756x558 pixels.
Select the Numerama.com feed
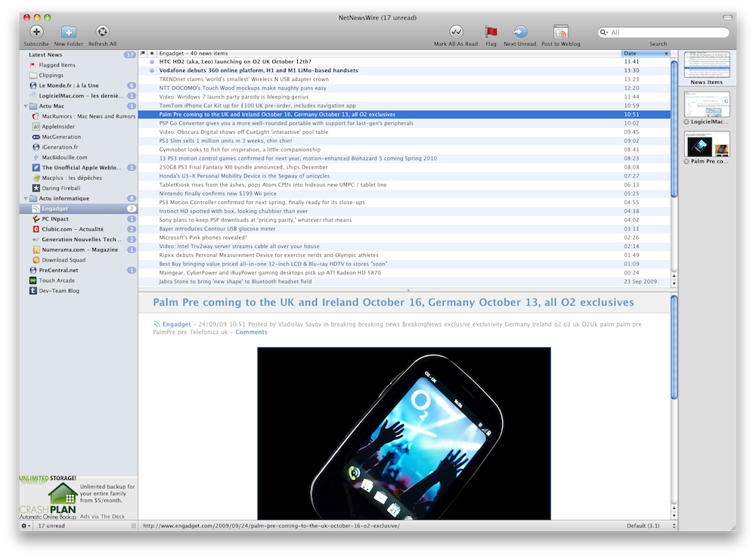click(x=79, y=250)
